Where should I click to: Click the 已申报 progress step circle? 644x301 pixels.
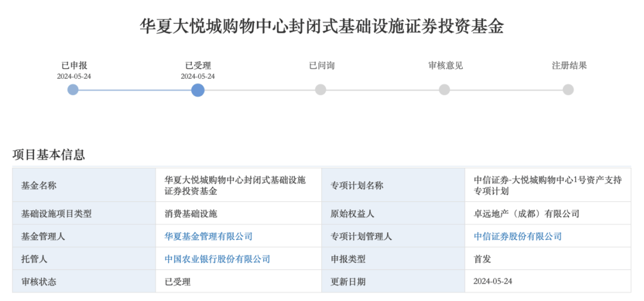click(73, 90)
